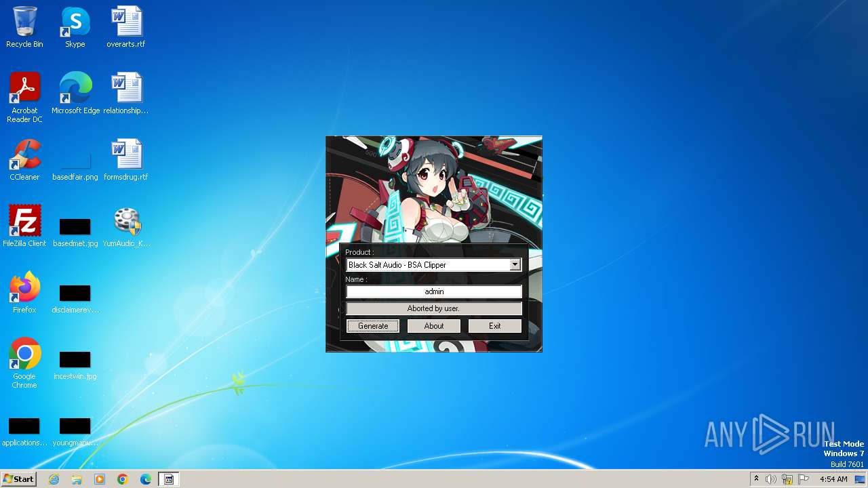The height and width of the screenshot is (488, 868).
Task: Open Chrome from the taskbar
Action: 123,479
